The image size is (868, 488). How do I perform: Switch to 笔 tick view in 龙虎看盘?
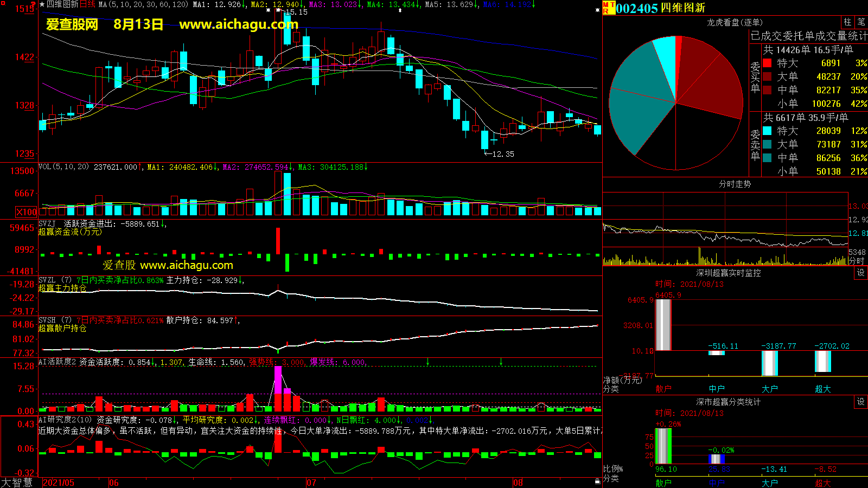pos(861,22)
